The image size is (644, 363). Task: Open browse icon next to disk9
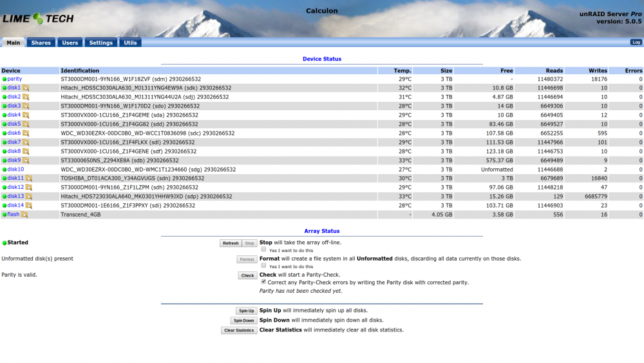click(26, 161)
